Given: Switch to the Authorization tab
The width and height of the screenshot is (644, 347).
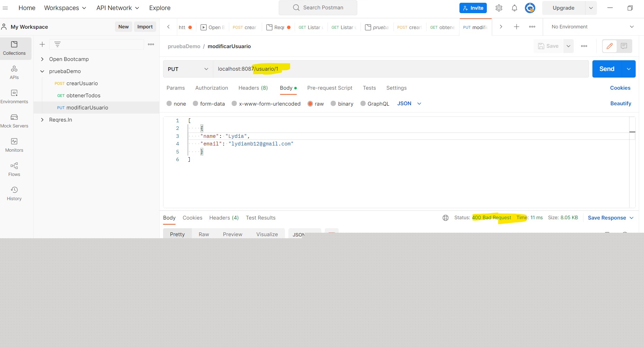Looking at the screenshot, I should pyautogui.click(x=212, y=88).
